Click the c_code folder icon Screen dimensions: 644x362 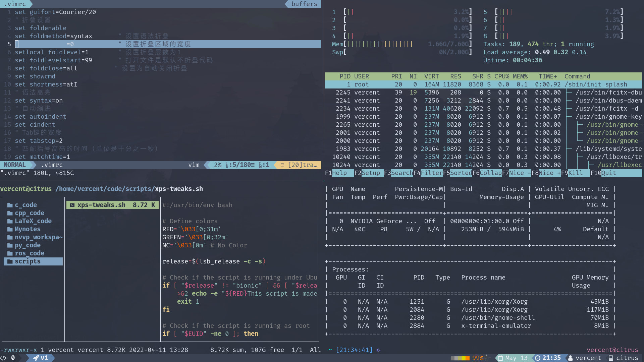coord(10,205)
